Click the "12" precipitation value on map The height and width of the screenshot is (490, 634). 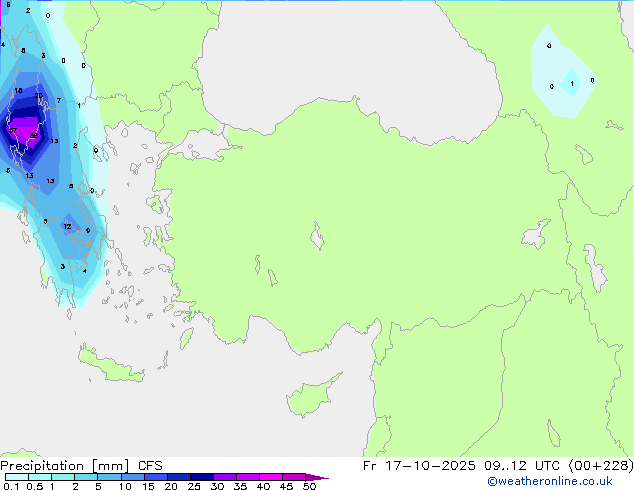(67, 226)
